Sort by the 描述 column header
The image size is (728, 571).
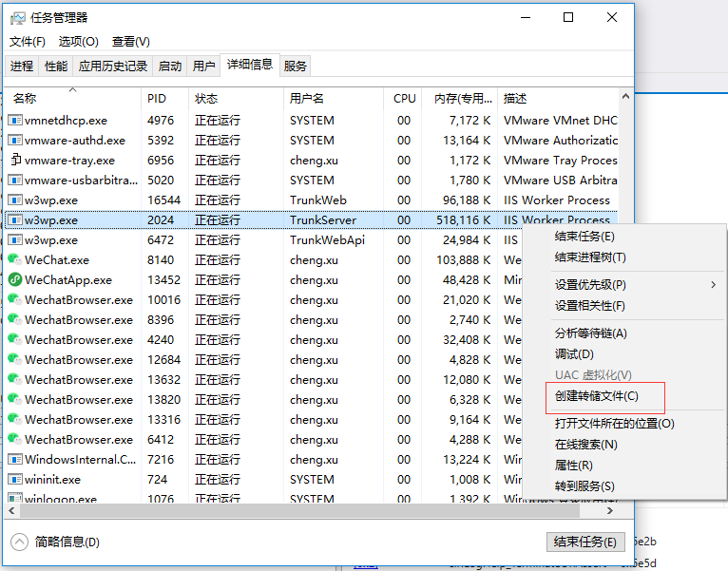[x=558, y=99]
